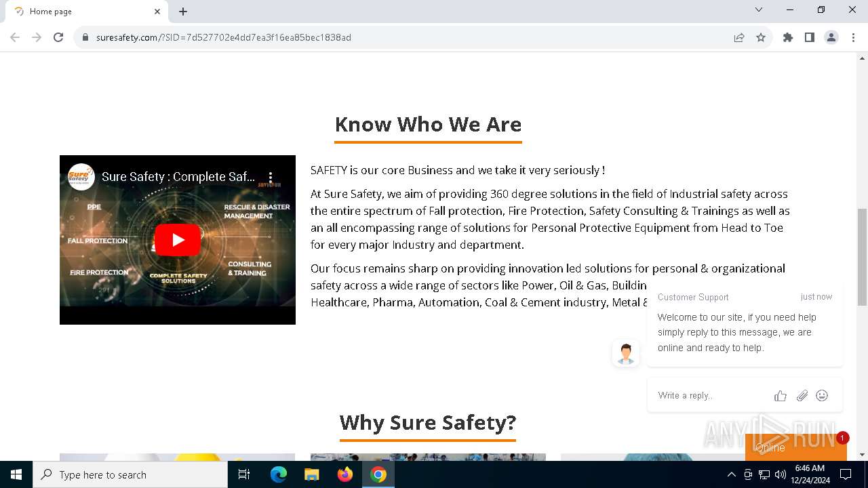868x488 pixels.
Task: Click the Type here to search box
Action: click(x=130, y=474)
